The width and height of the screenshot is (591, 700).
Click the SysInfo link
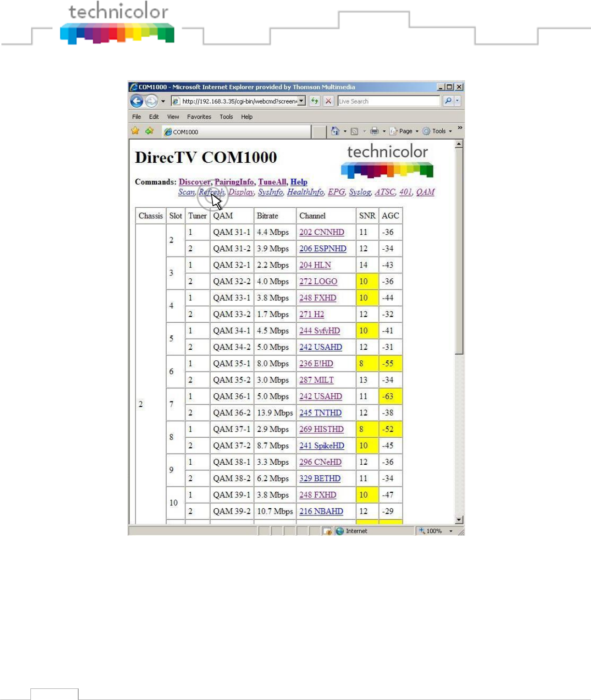[x=270, y=192]
